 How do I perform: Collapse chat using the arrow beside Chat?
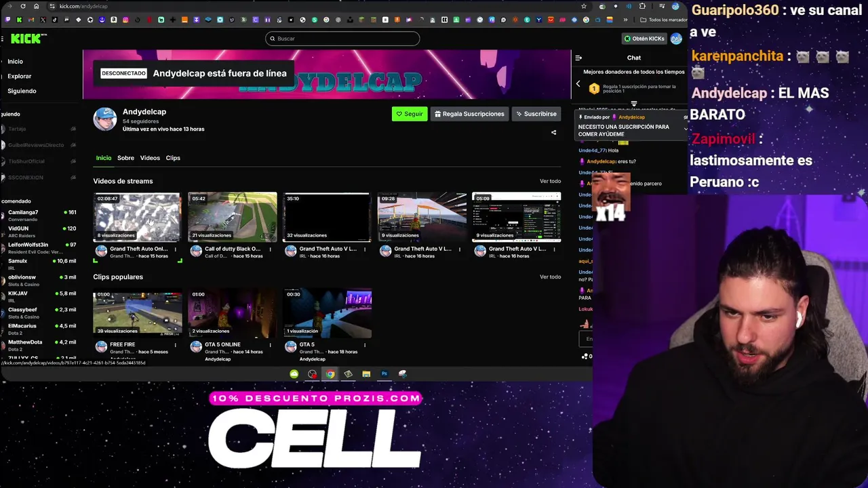point(578,58)
